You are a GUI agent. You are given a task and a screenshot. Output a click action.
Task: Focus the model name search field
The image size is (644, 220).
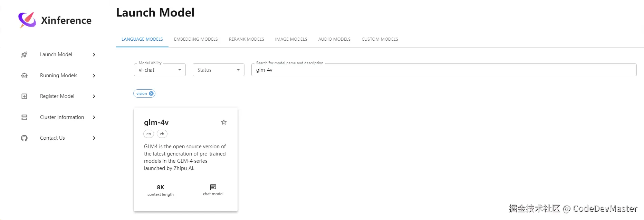(x=444, y=70)
